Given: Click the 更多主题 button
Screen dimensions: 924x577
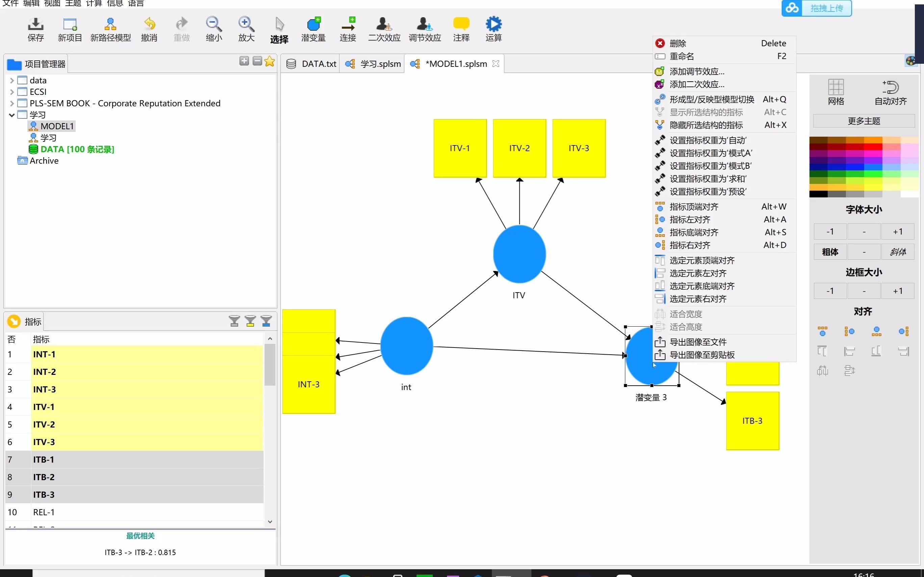Looking at the screenshot, I should [x=864, y=121].
